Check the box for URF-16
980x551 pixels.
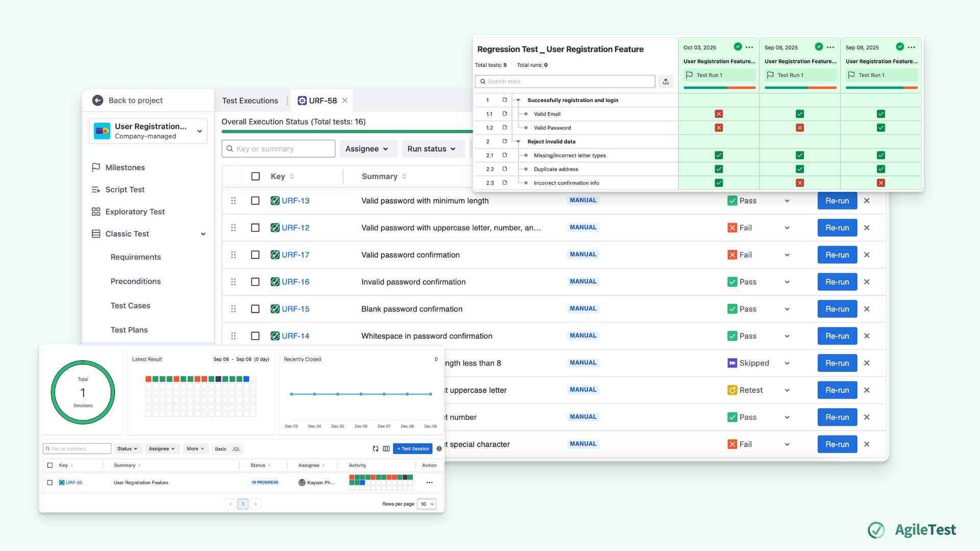pyautogui.click(x=255, y=282)
